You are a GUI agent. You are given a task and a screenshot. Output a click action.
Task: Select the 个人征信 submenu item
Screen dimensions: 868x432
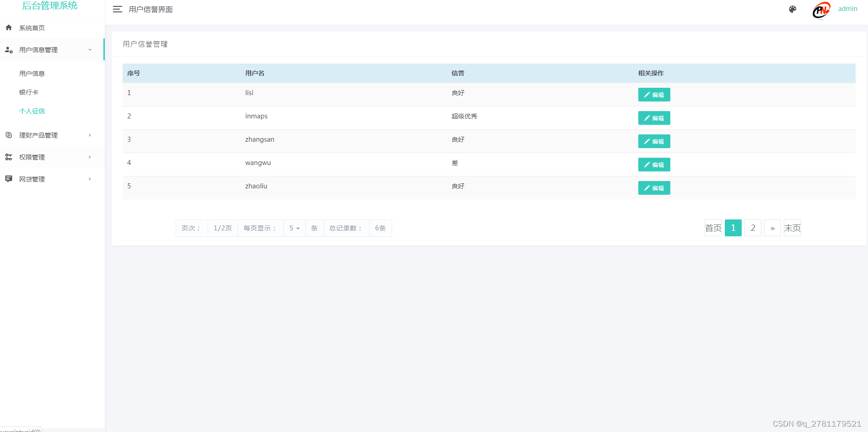(32, 111)
